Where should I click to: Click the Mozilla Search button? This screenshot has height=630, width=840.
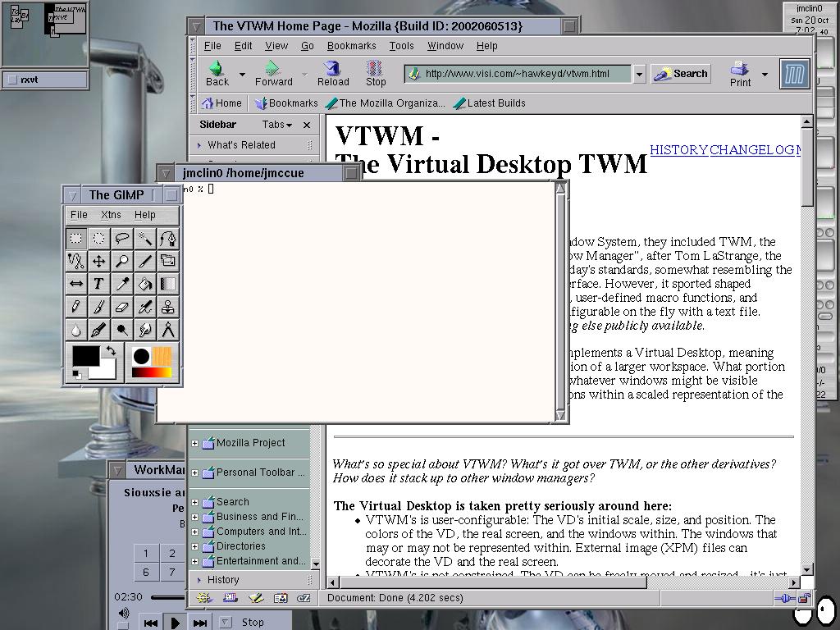[x=681, y=73]
